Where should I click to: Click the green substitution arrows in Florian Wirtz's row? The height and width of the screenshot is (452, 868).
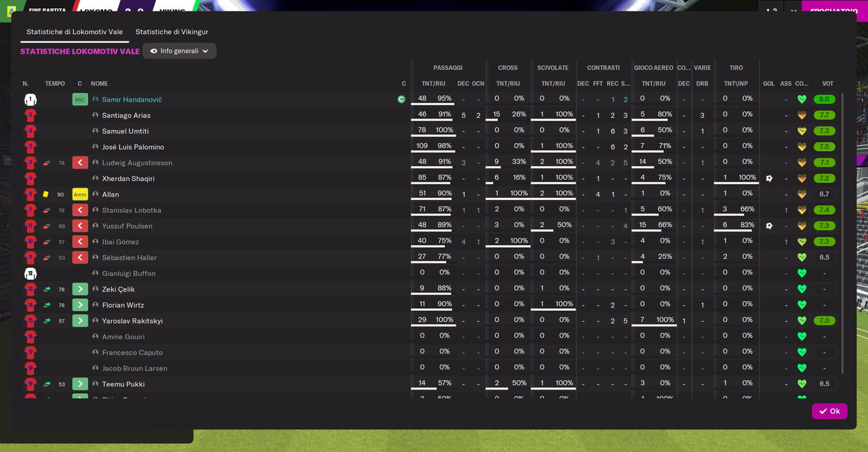47,305
